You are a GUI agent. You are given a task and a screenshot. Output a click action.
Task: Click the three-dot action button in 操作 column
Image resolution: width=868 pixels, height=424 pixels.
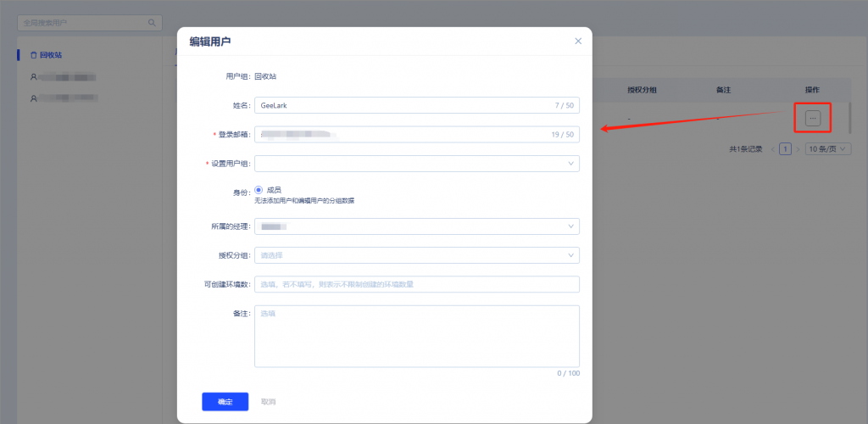coord(813,119)
